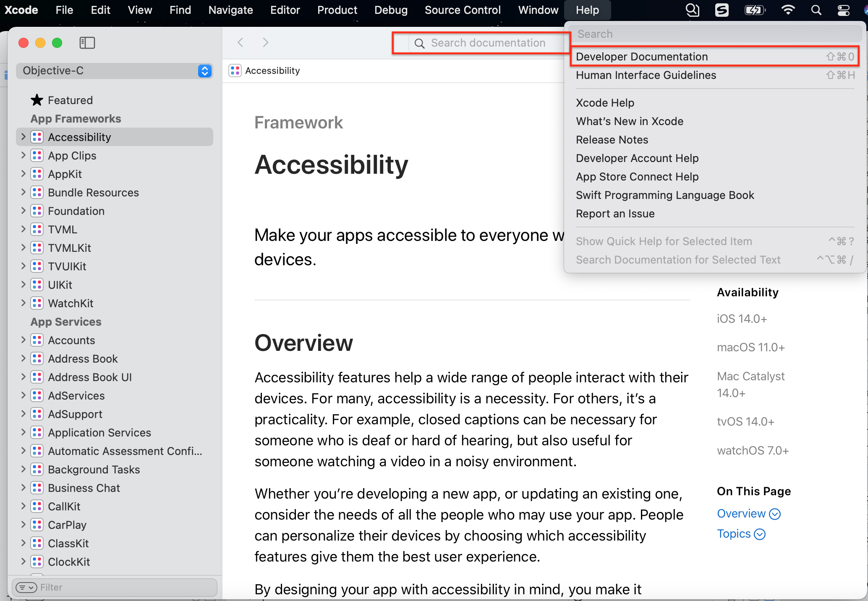Click the Topics down-circle icon
The height and width of the screenshot is (601, 868).
tap(760, 534)
